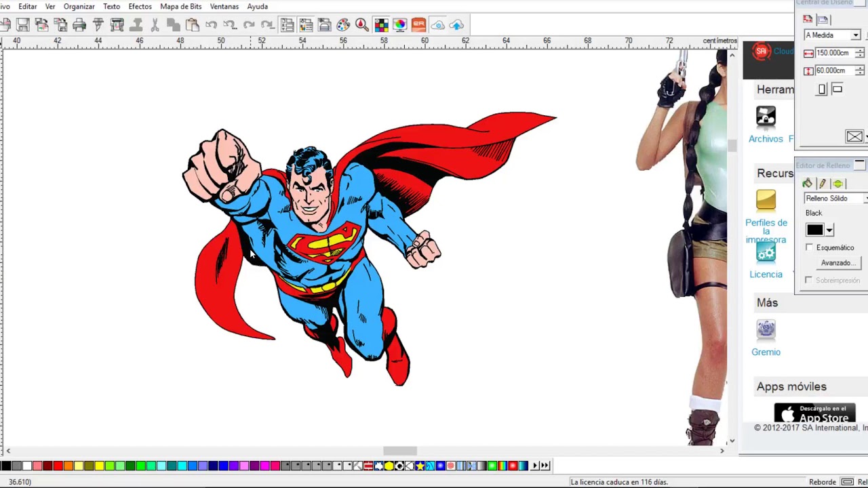Image resolution: width=868 pixels, height=488 pixels.
Task: Open the Efectos menu
Action: [140, 7]
